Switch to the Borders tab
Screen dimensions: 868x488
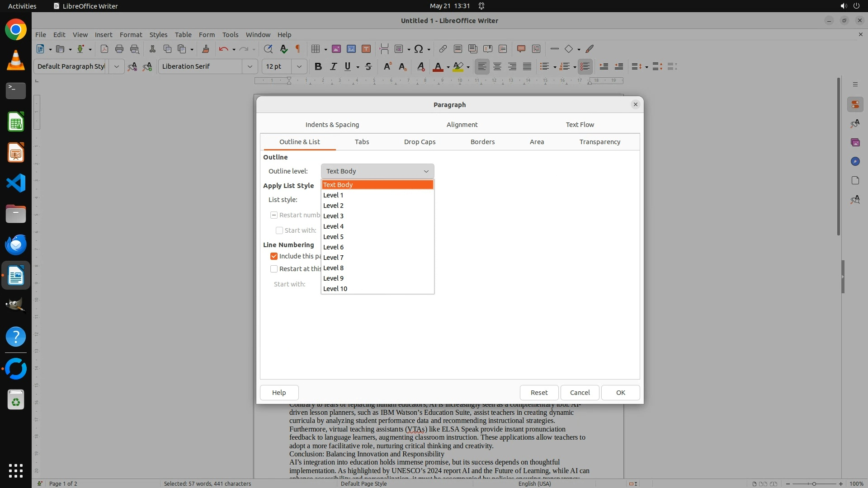pyautogui.click(x=482, y=142)
